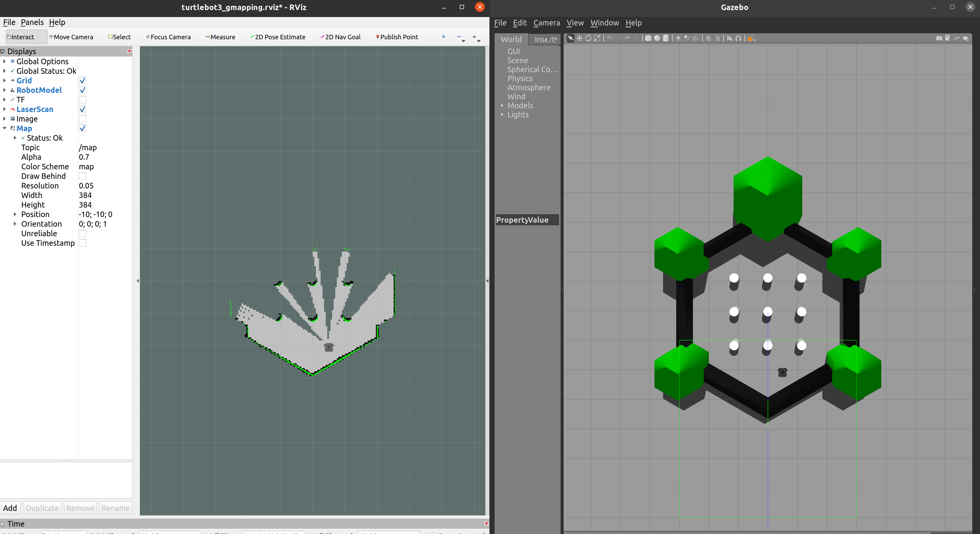Viewport: 980px width, 534px height.
Task: Insert a cylinder shape in Gazebo
Action: pos(666,38)
